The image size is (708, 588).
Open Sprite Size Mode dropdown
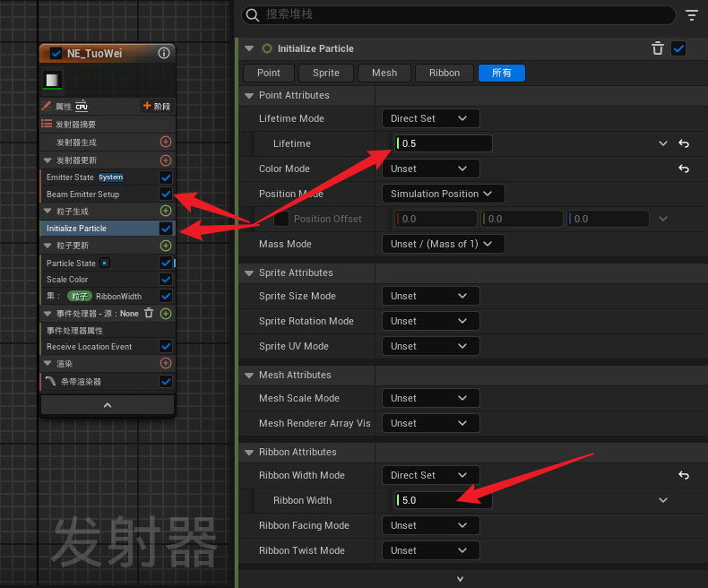coord(431,296)
